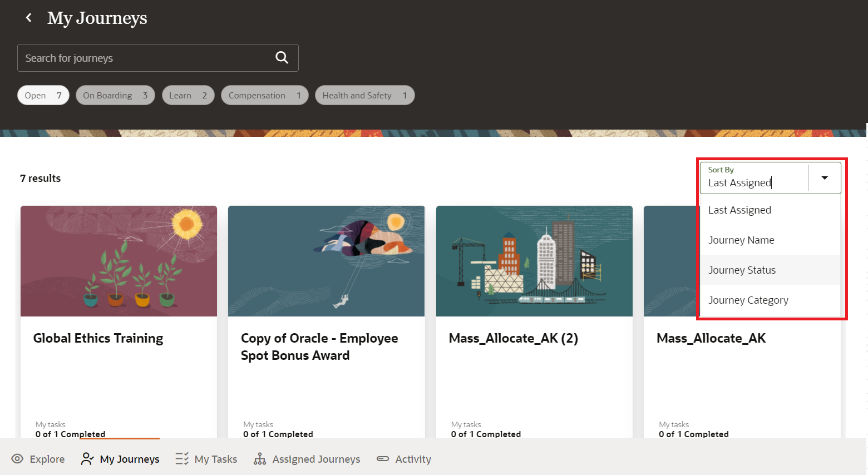
Task: Click the Activity icon in bottom bar
Action: point(383,459)
